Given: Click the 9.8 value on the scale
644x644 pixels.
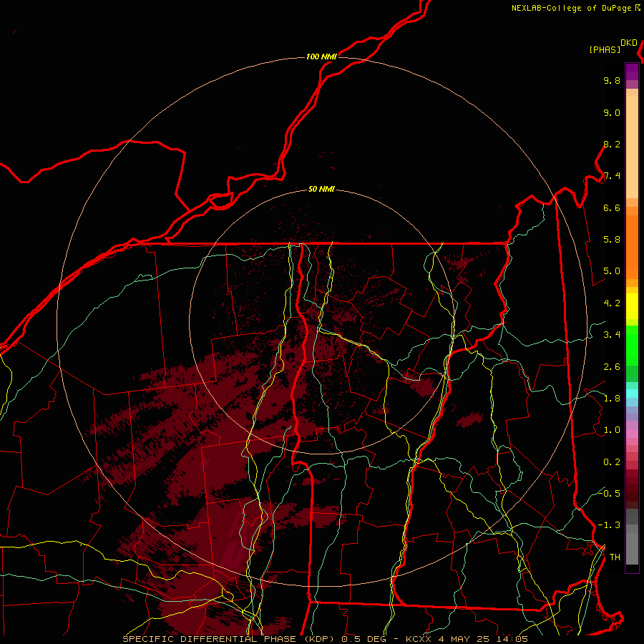Looking at the screenshot, I should [612, 80].
